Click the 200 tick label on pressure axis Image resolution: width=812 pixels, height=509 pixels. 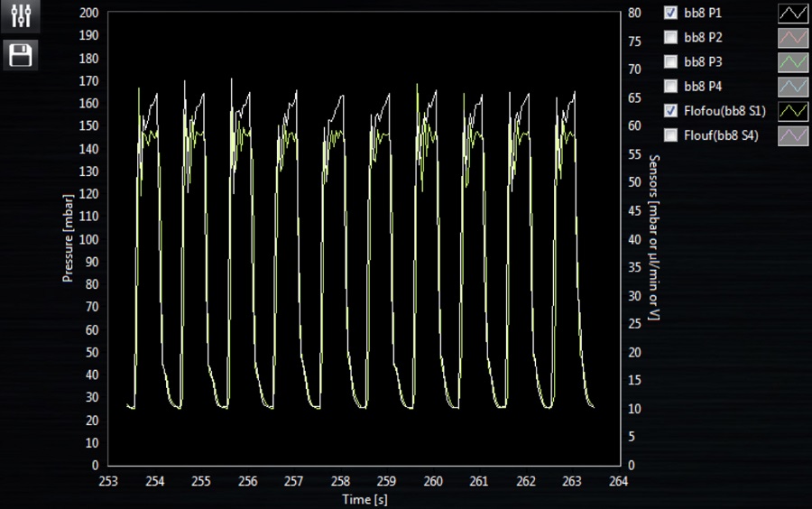click(88, 14)
